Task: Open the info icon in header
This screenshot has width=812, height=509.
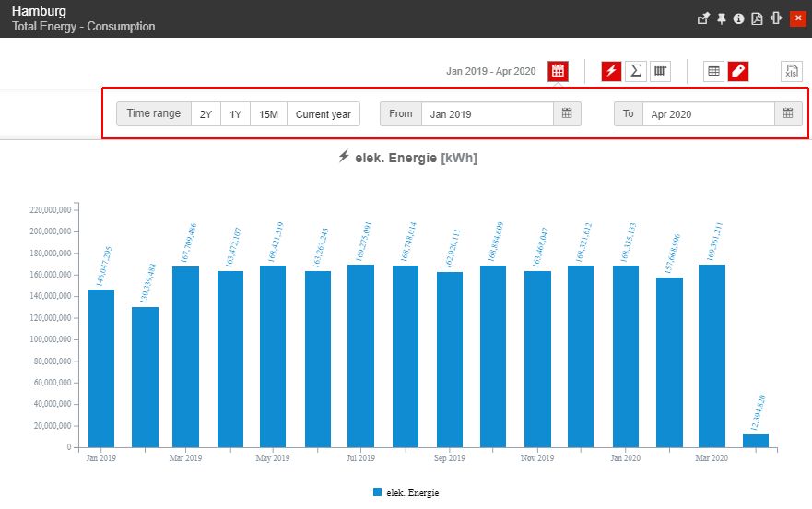Action: click(x=738, y=18)
